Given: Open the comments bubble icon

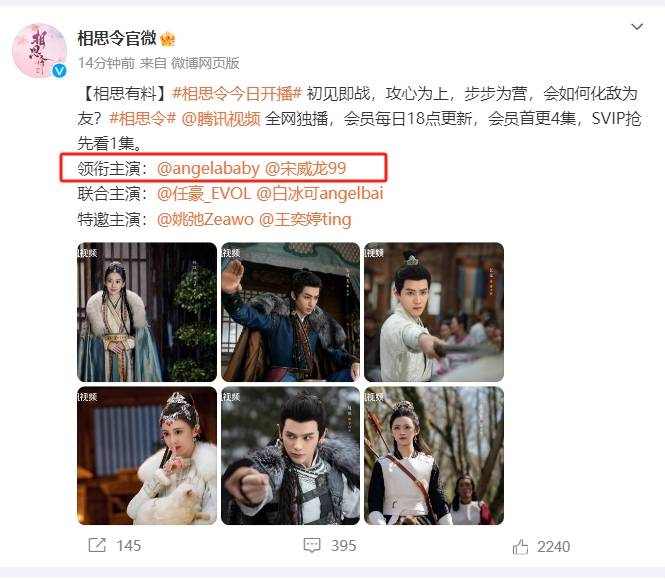Looking at the screenshot, I should pos(312,545).
